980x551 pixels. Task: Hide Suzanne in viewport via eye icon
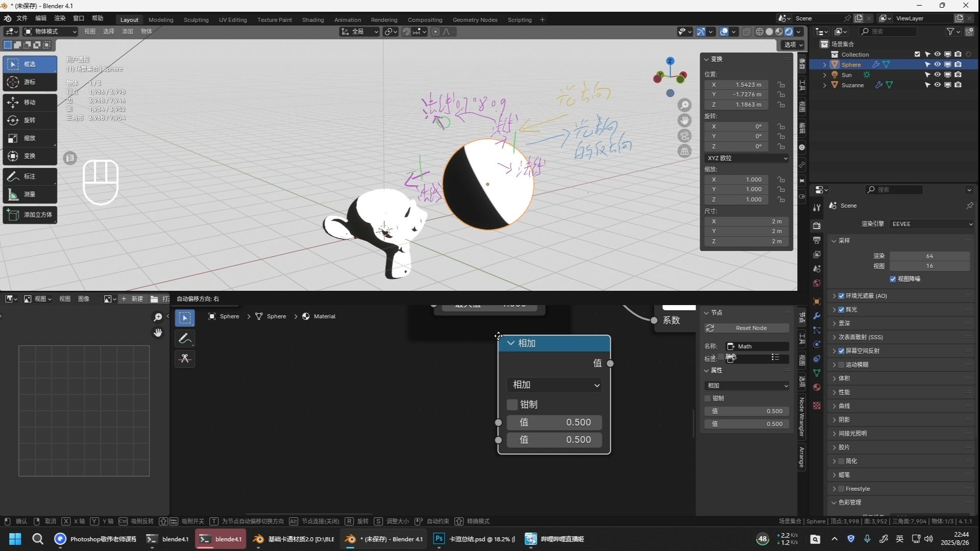pyautogui.click(x=937, y=85)
